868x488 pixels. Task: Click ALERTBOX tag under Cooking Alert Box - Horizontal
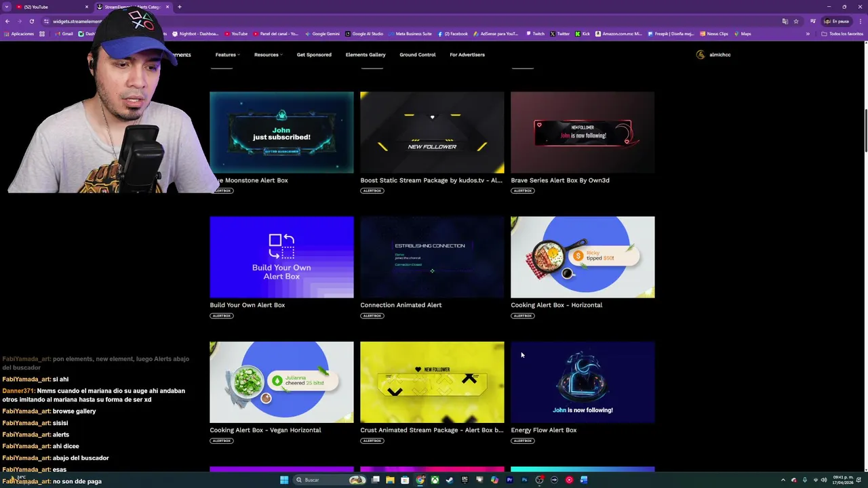[x=523, y=316]
